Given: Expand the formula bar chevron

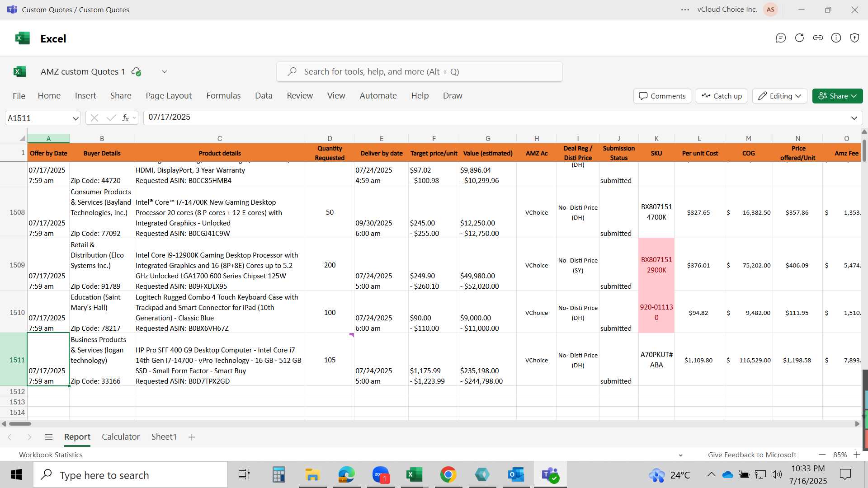Looking at the screenshot, I should 854,118.
